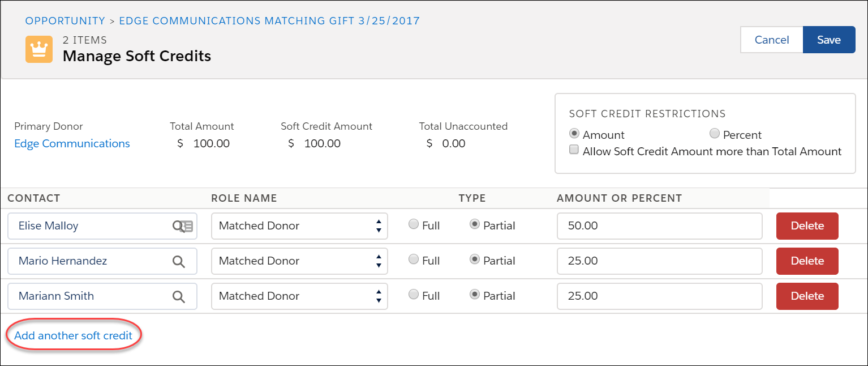This screenshot has height=366, width=868.
Task: Open the Role Name dropdown for Mario Hernandez
Action: click(x=379, y=261)
